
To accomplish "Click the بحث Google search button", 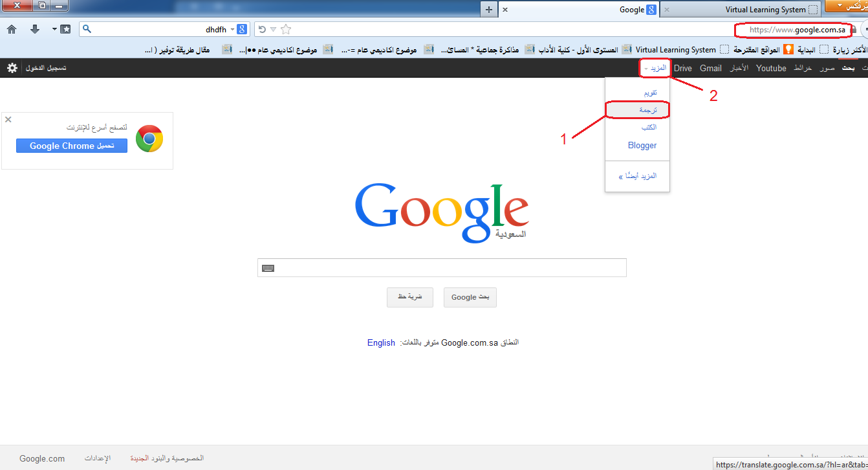I will click(x=470, y=297).
